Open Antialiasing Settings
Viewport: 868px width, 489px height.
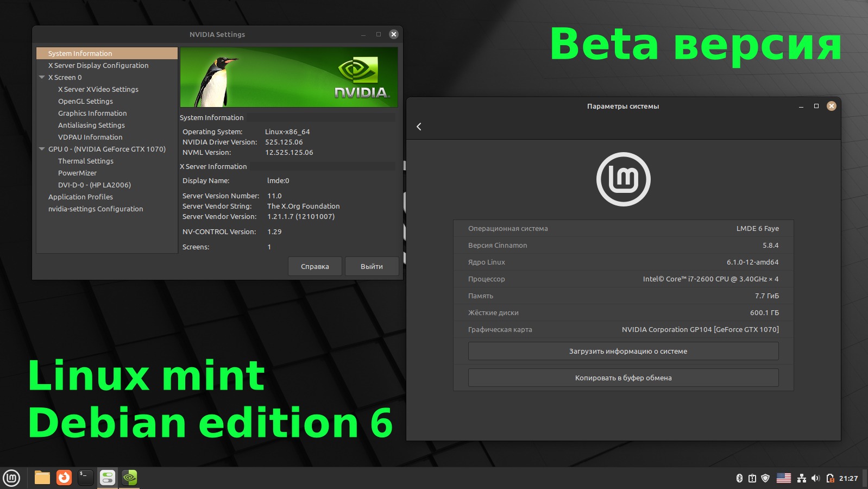(91, 125)
